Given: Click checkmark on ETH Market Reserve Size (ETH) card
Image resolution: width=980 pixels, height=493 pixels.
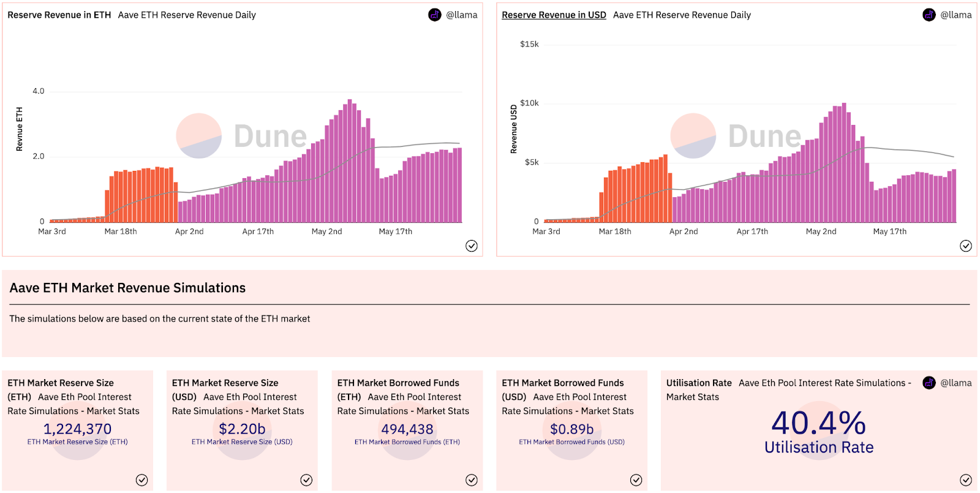Looking at the screenshot, I should click(141, 480).
